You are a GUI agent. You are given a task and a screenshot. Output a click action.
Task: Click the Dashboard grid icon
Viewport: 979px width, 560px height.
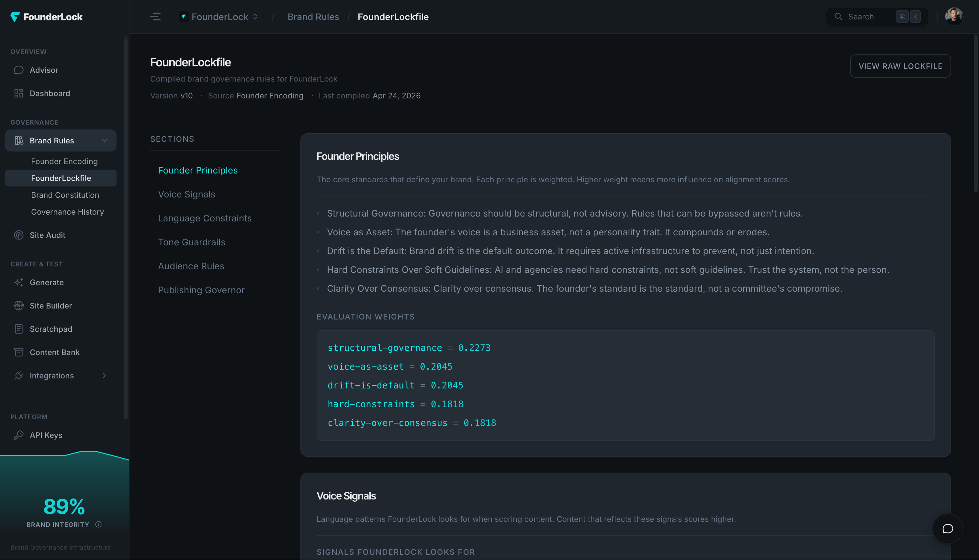(x=18, y=94)
